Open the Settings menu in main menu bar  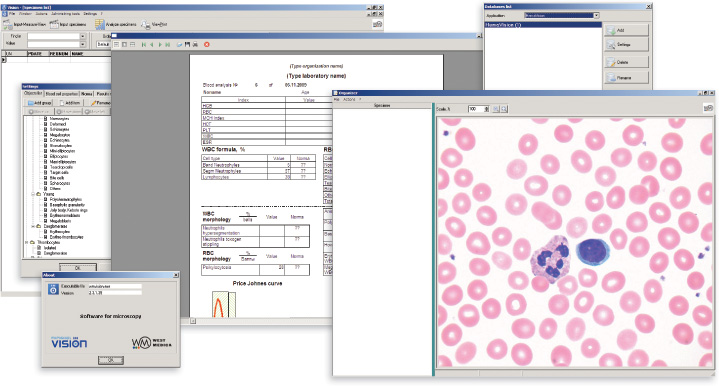[x=90, y=14]
